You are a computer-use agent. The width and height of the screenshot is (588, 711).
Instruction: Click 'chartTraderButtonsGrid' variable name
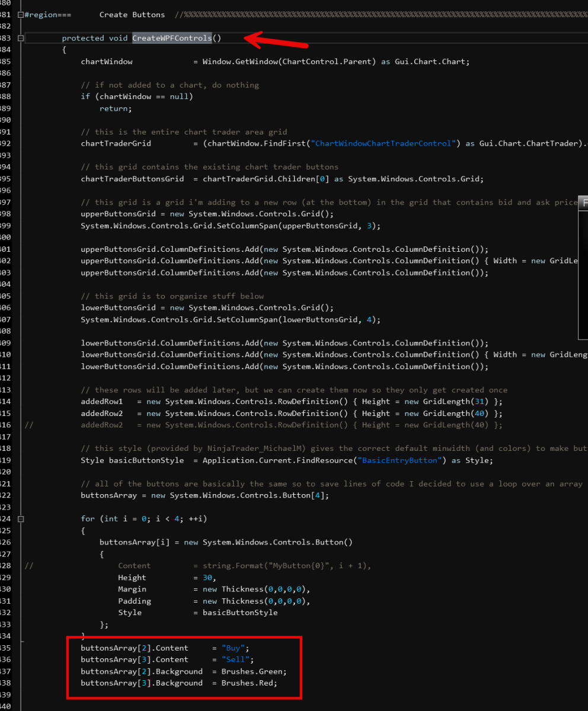pyautogui.click(x=132, y=179)
